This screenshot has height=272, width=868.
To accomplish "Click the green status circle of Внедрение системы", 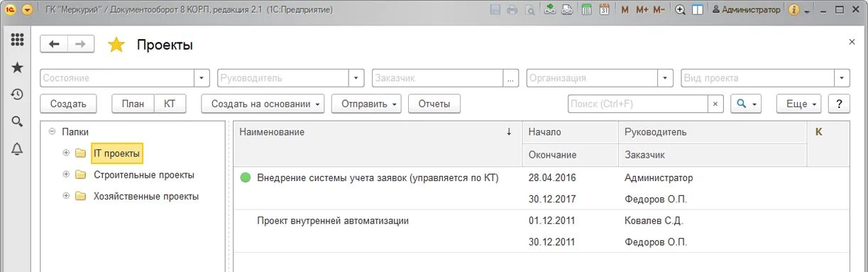I will click(x=246, y=178).
